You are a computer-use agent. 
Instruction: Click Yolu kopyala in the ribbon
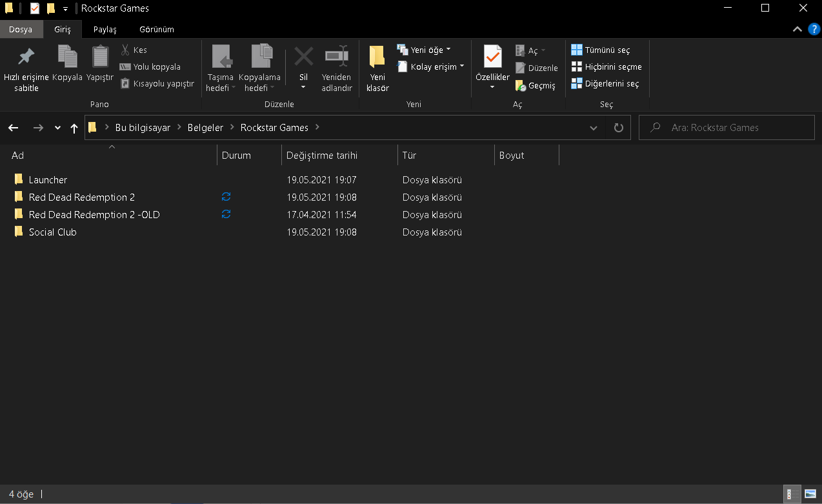pos(150,66)
